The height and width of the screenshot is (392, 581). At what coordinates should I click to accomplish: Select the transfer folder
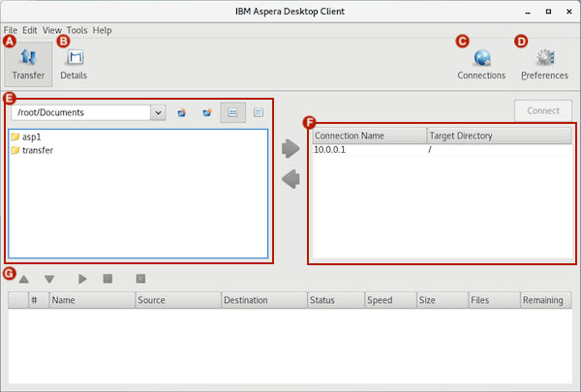[32, 150]
